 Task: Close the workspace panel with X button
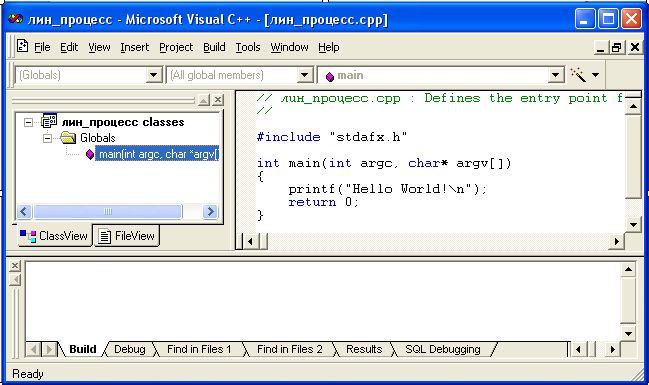tap(218, 100)
